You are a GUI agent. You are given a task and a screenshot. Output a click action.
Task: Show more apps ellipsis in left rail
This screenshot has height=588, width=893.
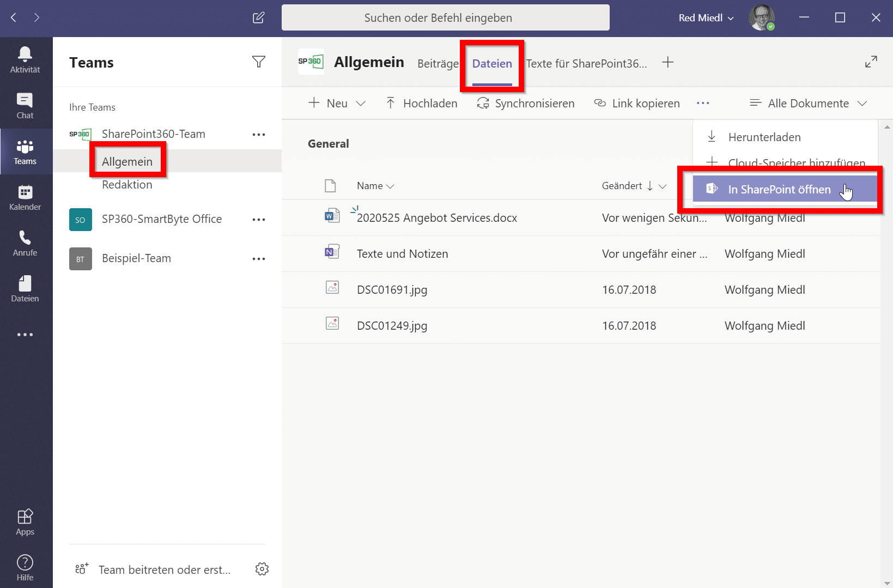pyautogui.click(x=25, y=335)
